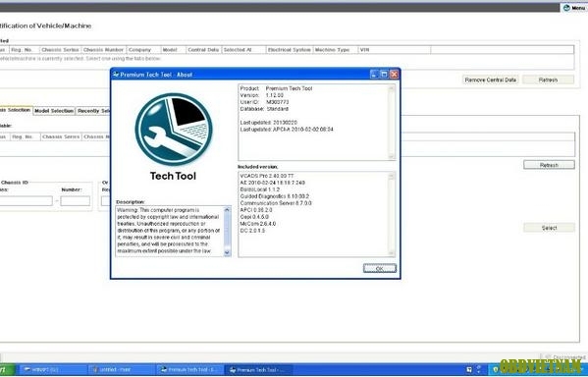Viewport: 588px width, 377px height.
Task: Switch to the Model Selection tab
Action: 54,111
